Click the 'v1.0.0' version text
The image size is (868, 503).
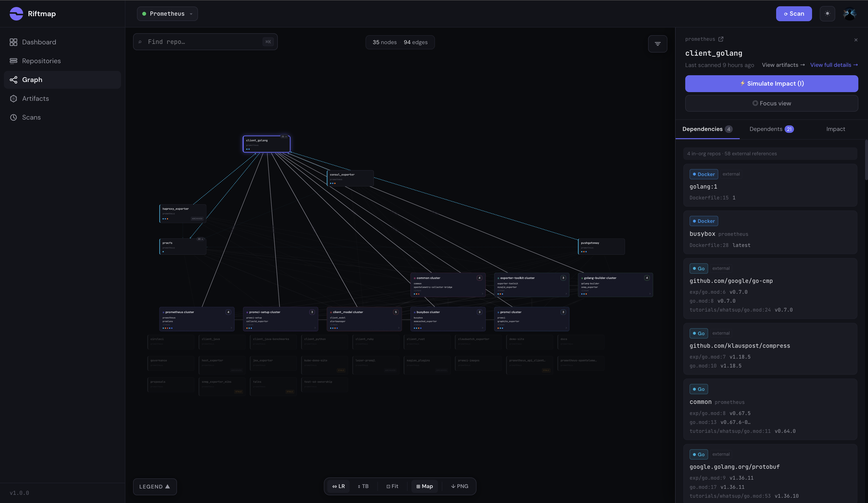coord(19,493)
